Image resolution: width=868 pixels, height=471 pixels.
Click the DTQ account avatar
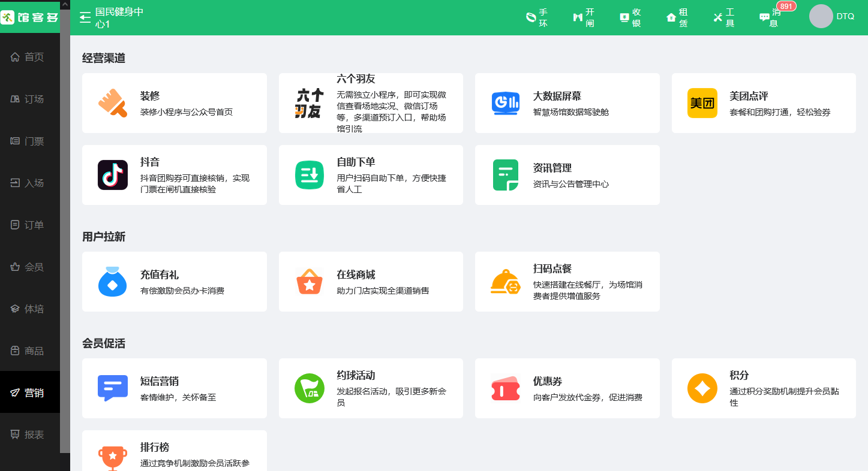[x=821, y=16]
